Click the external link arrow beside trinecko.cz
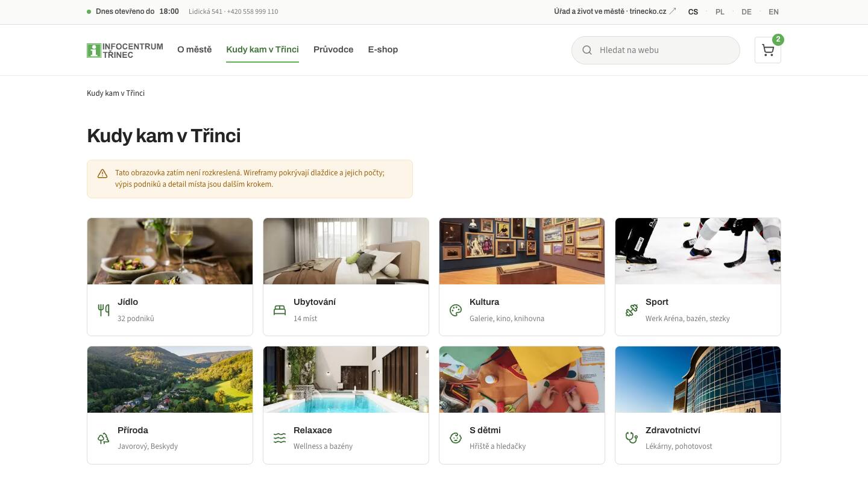Screen dimensions: 868x482 [x=673, y=11]
